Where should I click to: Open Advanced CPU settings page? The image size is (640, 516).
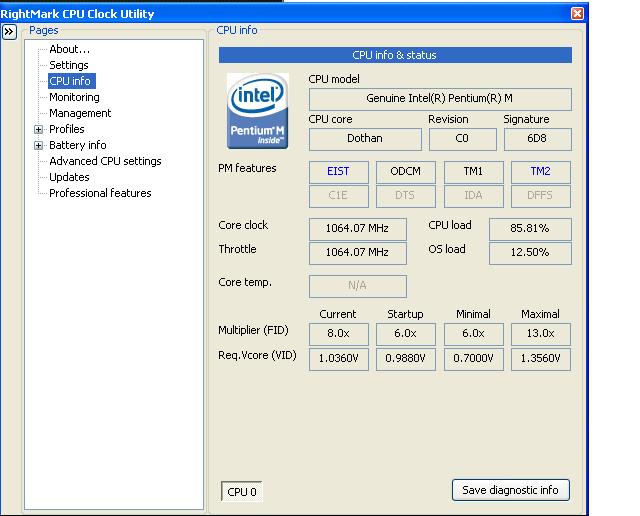point(105,161)
